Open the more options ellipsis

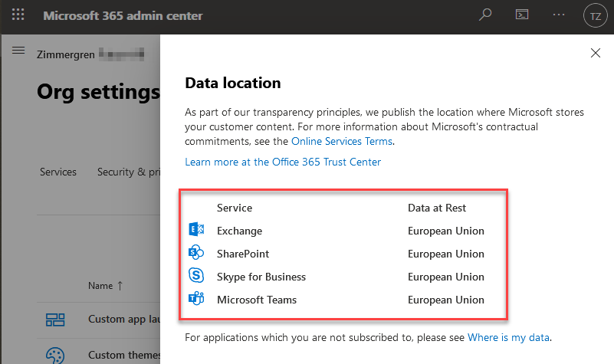click(558, 15)
